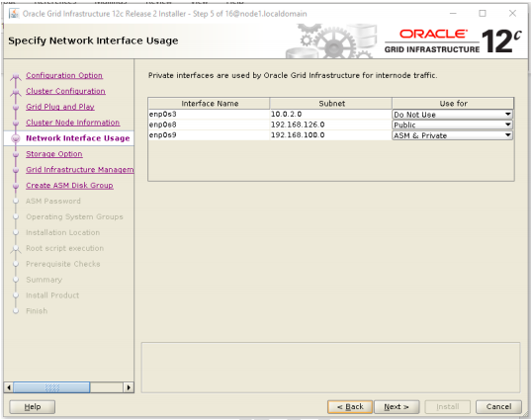
Task: Open Use for dropdown for enp0s8
Action: point(452,125)
